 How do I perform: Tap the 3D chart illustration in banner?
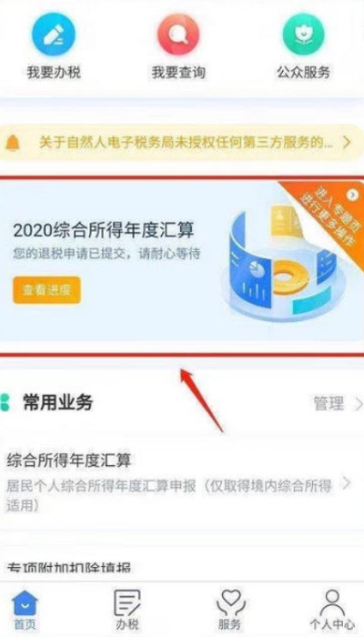[x=284, y=264]
